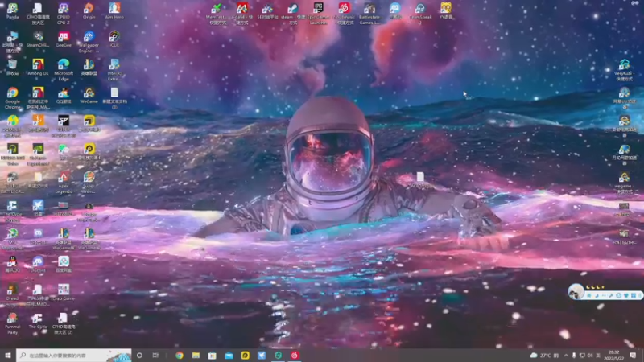This screenshot has height=362, width=644.
Task: Select the Dread Hunger desktop icon
Action: (12, 295)
